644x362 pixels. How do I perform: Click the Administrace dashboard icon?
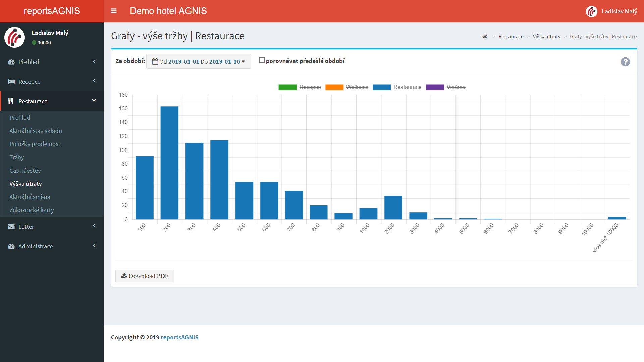pyautogui.click(x=11, y=246)
